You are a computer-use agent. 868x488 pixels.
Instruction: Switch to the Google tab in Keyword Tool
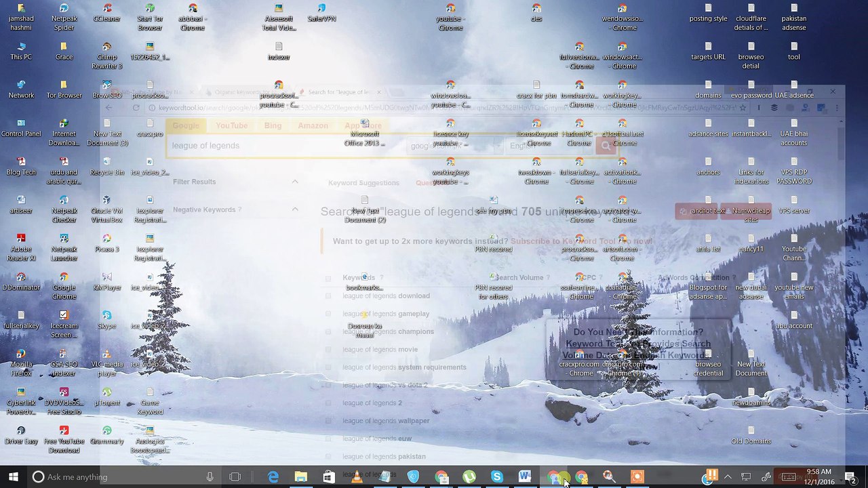tap(186, 125)
